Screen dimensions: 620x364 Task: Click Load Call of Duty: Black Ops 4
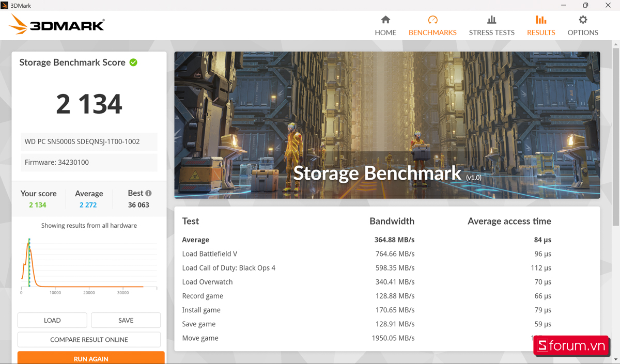tap(228, 268)
